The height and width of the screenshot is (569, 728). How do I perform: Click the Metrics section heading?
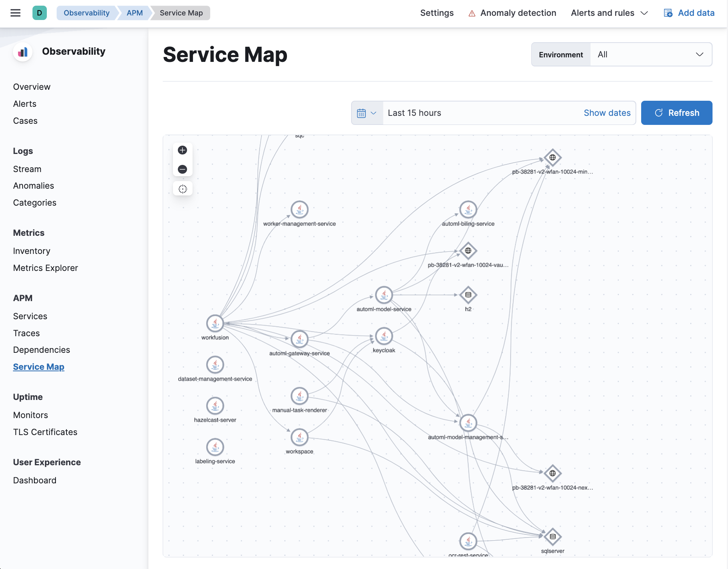click(x=29, y=233)
